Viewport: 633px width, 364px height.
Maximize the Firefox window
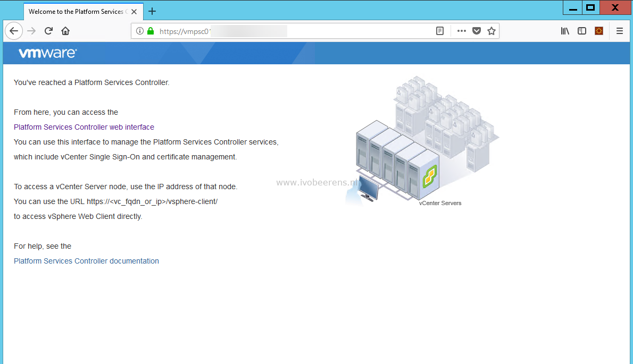pyautogui.click(x=590, y=7)
